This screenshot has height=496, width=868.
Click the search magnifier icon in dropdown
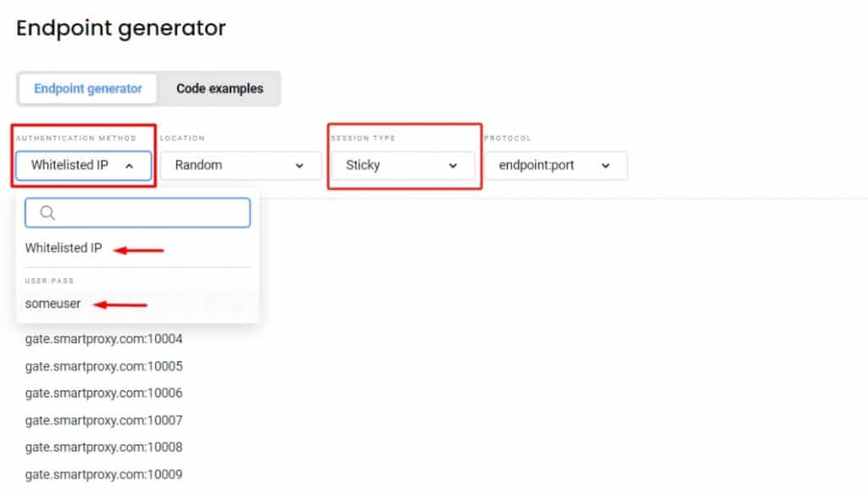pos(47,214)
